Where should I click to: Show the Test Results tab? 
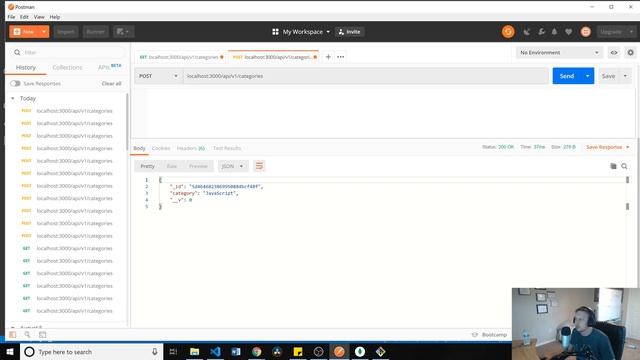(227, 148)
